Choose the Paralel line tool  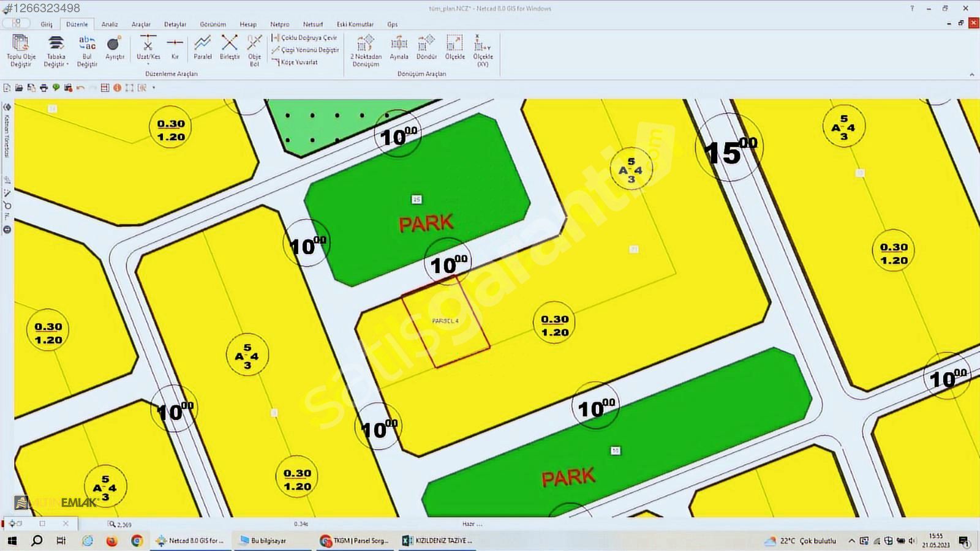202,48
